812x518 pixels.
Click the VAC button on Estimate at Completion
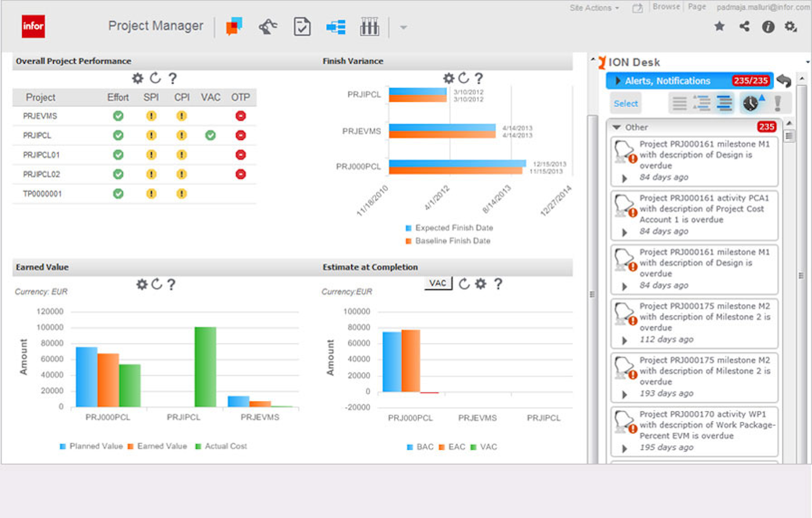(x=438, y=283)
